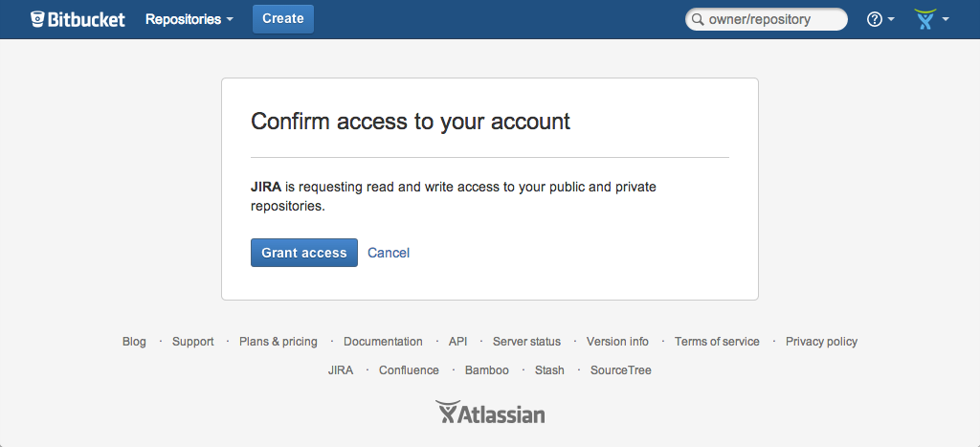
Task: Click the Grant access button
Action: (x=304, y=253)
